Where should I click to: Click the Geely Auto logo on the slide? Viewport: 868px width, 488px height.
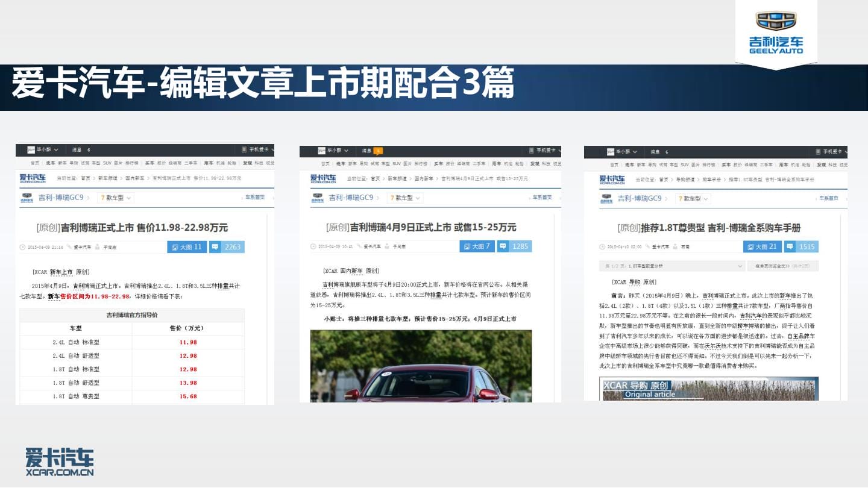tap(776, 33)
